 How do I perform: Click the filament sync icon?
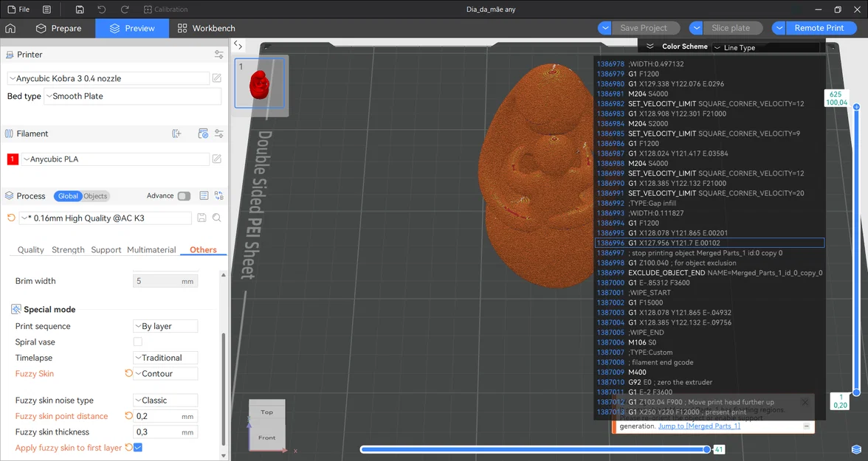click(203, 134)
